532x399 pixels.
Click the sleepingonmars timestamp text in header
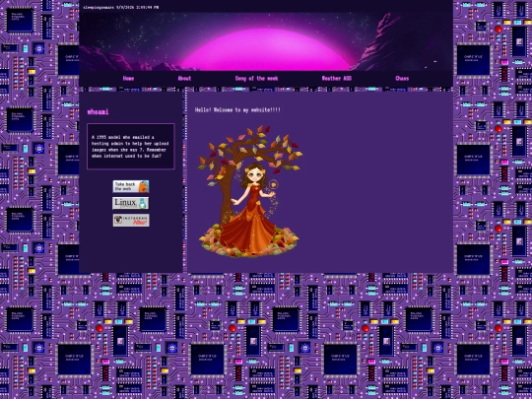(x=121, y=7)
